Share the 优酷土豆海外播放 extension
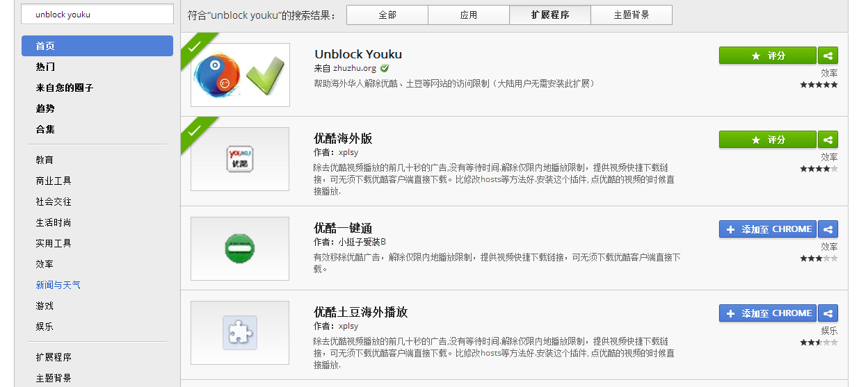 [828, 313]
